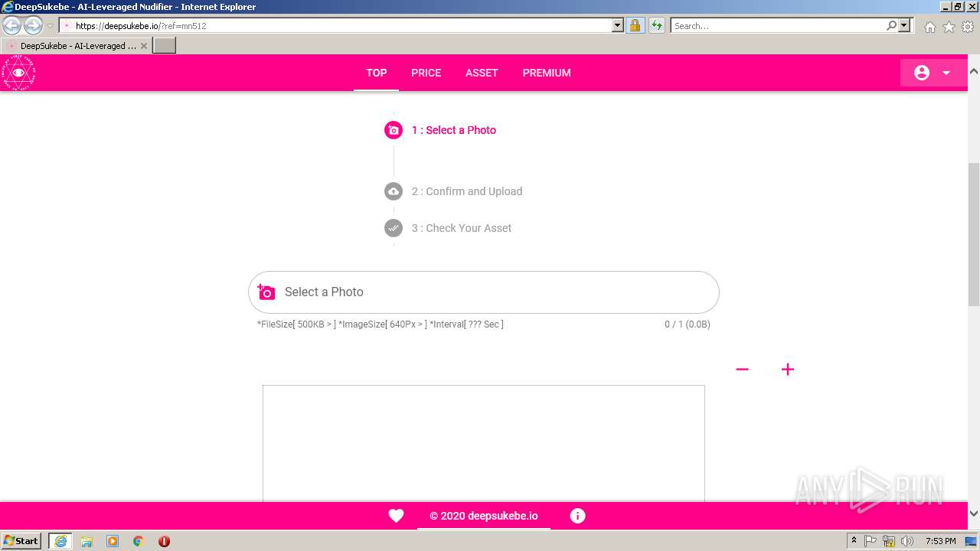Click the heart icon in footer
Image resolution: width=980 pixels, height=551 pixels.
[396, 516]
